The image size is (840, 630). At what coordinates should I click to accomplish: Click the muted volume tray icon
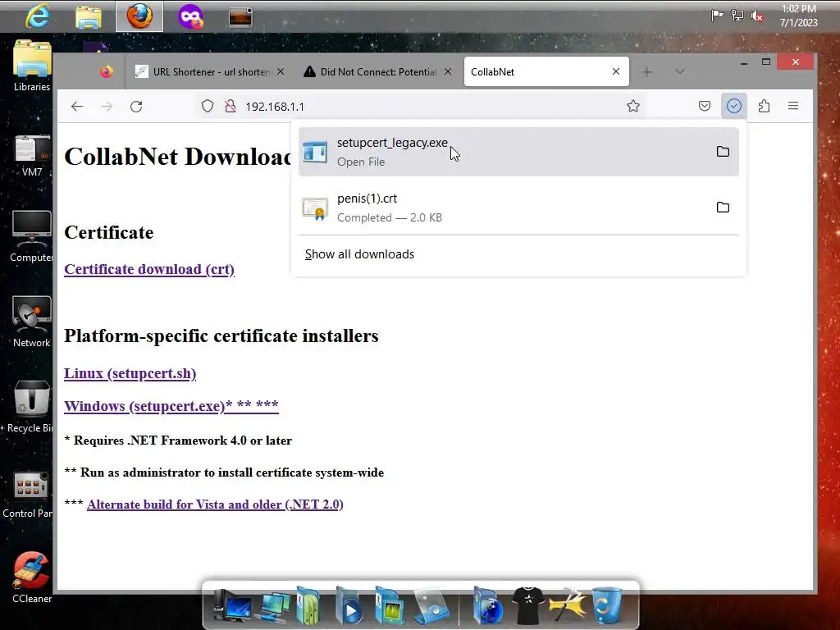coord(757,16)
